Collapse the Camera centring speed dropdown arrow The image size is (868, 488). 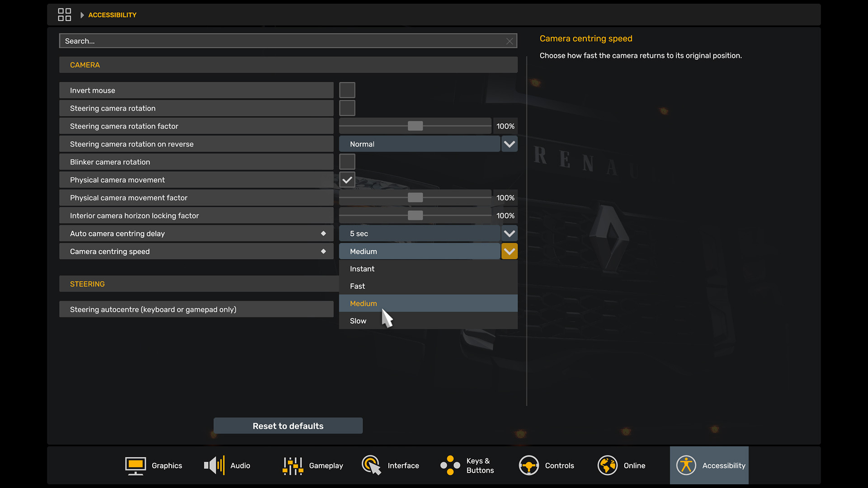point(509,251)
